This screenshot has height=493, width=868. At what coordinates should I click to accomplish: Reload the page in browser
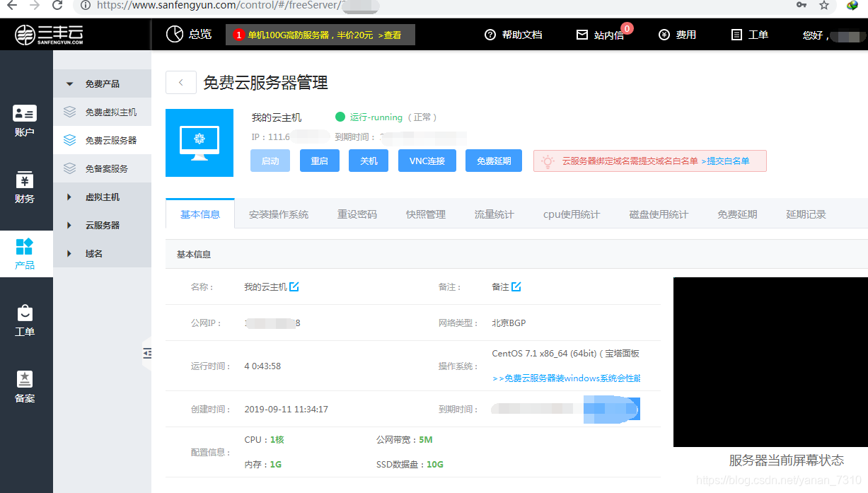pyautogui.click(x=58, y=5)
